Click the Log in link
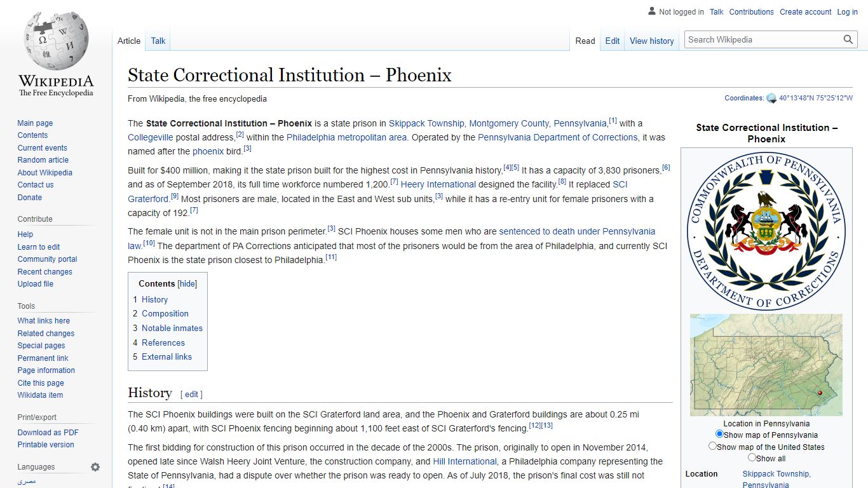Image resolution: width=868 pixels, height=488 pixels. tap(847, 12)
